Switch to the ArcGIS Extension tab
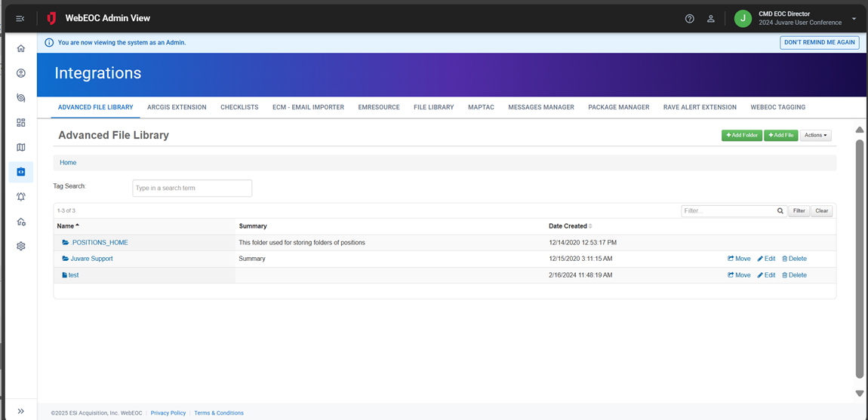 177,107
